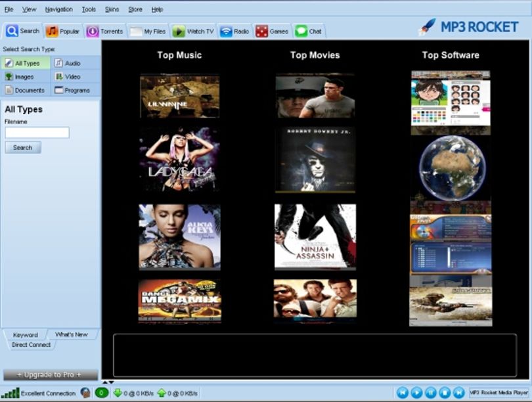Open the Tools menu

[89, 9]
